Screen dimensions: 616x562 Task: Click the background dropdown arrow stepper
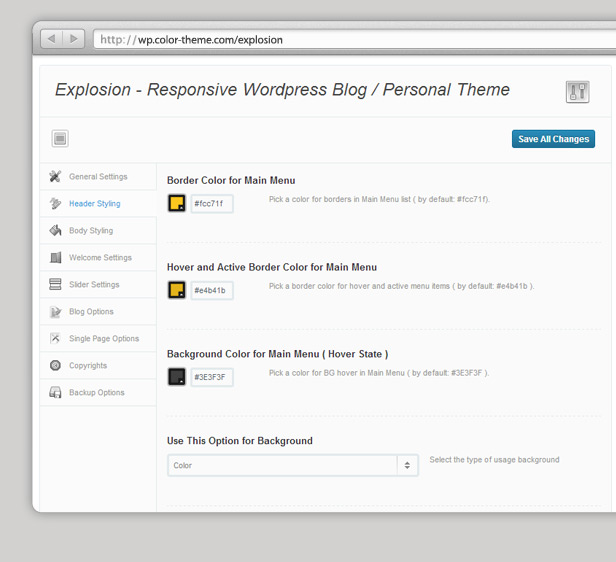(407, 465)
